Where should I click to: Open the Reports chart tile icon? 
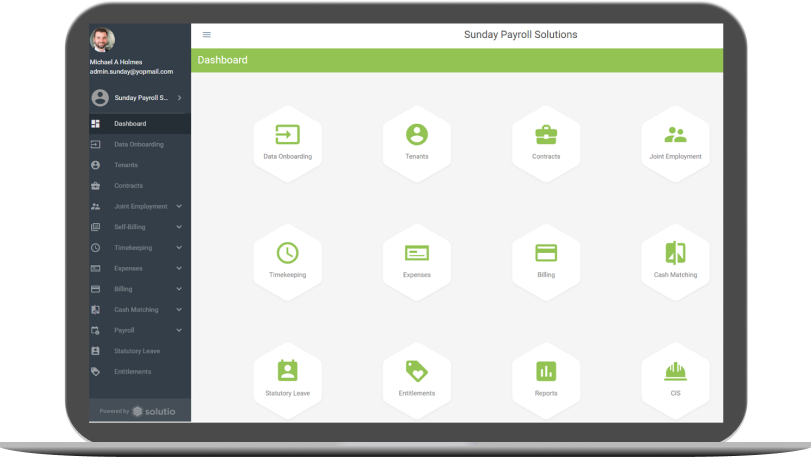pos(546,371)
